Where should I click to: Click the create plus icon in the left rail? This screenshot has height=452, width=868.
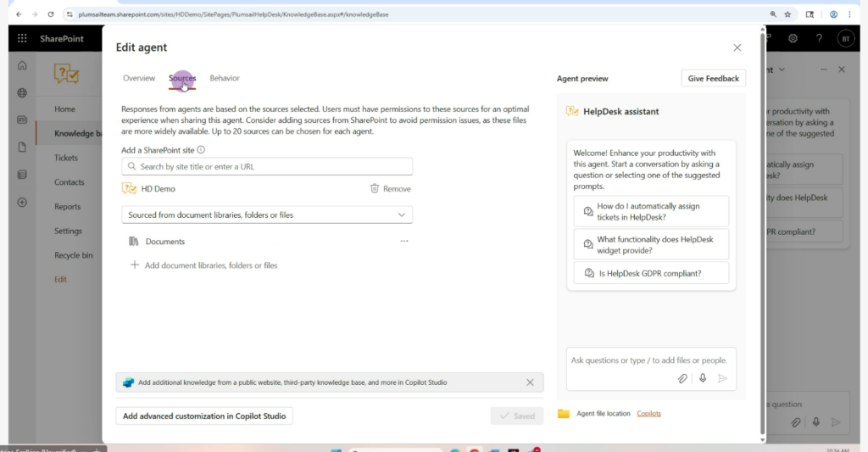coord(22,202)
